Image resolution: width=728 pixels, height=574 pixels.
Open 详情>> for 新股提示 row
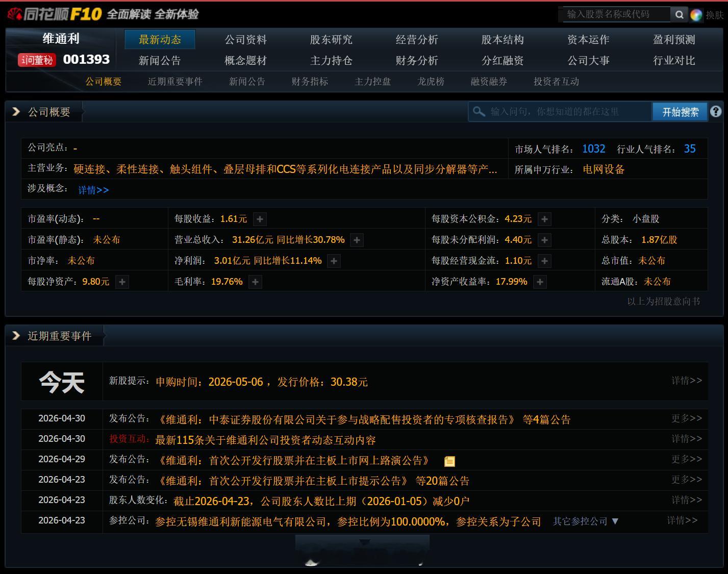pos(687,381)
